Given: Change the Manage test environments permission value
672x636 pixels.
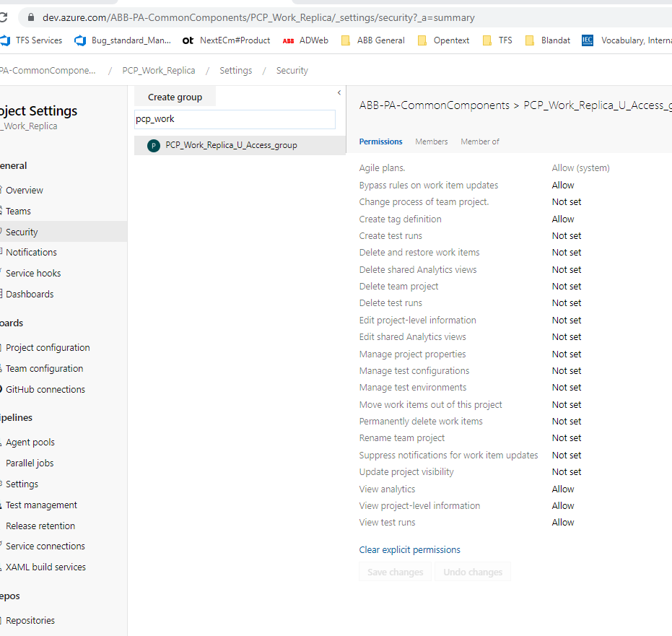Looking at the screenshot, I should click(x=567, y=388).
